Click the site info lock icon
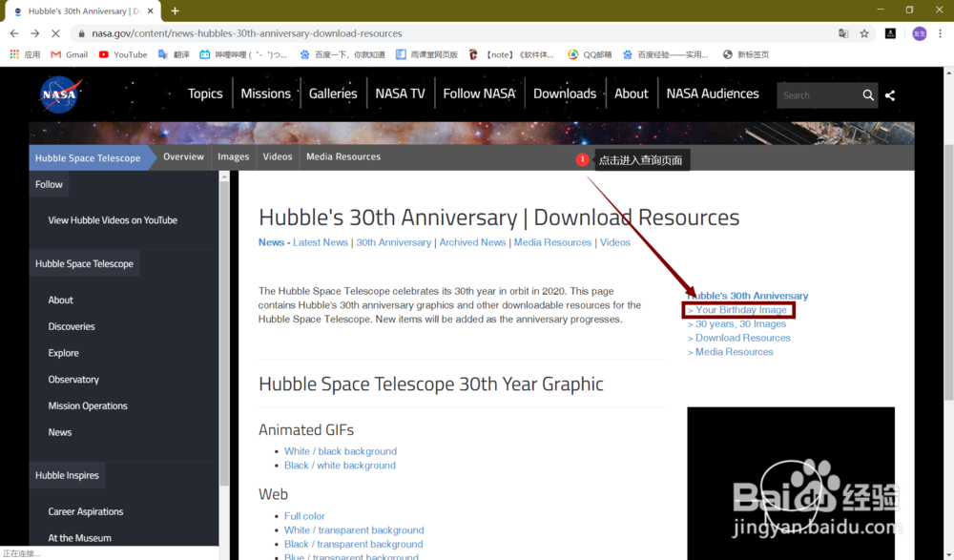The width and height of the screenshot is (954, 560). [x=81, y=33]
